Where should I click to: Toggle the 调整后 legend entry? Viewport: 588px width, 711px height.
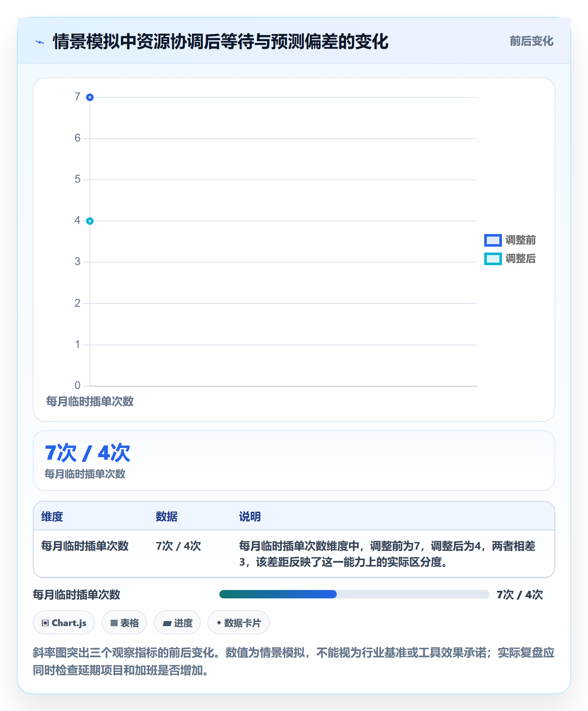(510, 258)
